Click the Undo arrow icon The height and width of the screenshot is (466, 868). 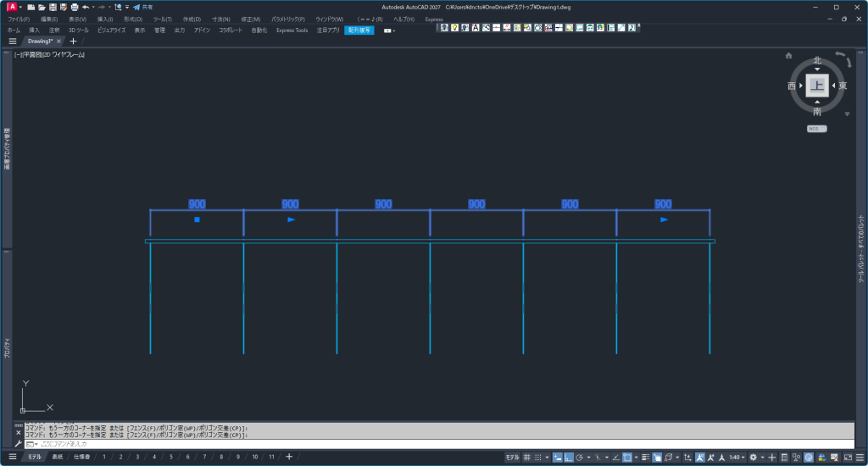tap(86, 7)
